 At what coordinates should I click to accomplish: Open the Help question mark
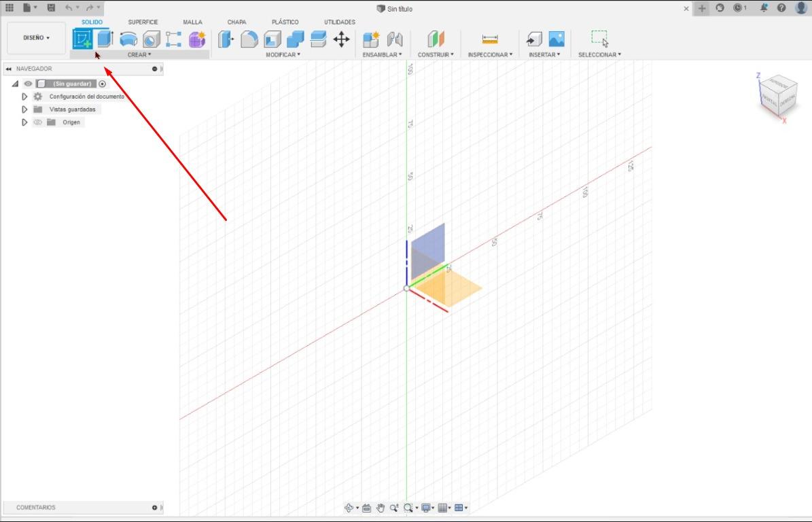point(781,7)
